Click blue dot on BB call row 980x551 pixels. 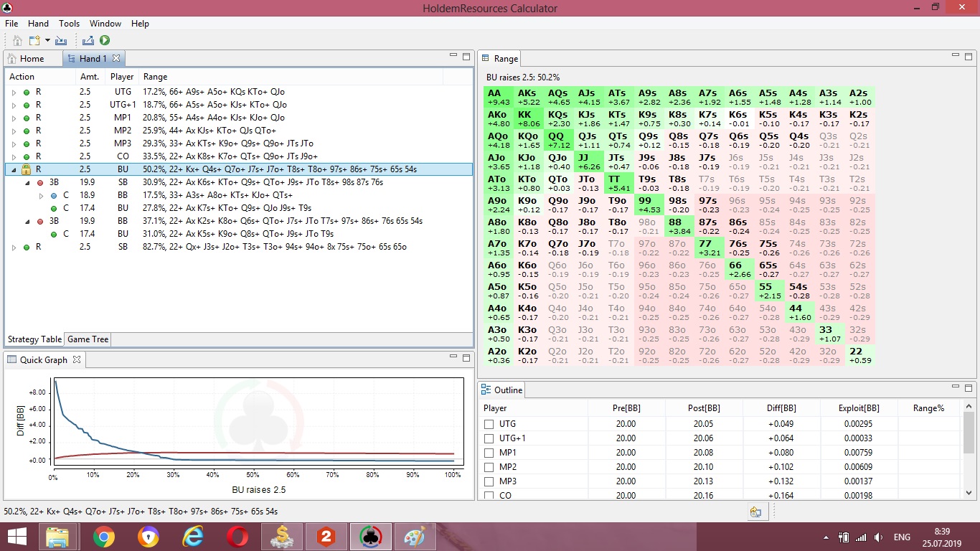click(x=53, y=196)
